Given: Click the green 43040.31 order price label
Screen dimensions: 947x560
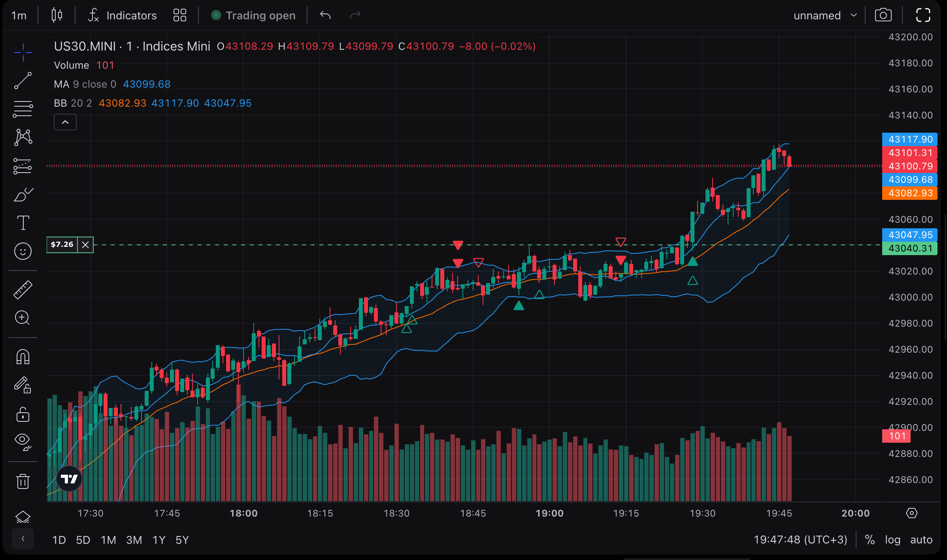Looking at the screenshot, I should pos(909,248).
